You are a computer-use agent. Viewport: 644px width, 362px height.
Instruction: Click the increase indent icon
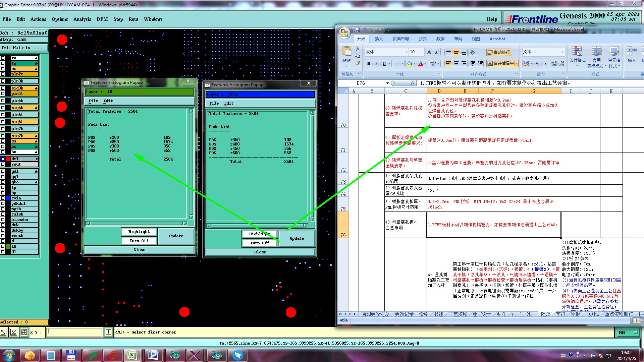pos(480,63)
